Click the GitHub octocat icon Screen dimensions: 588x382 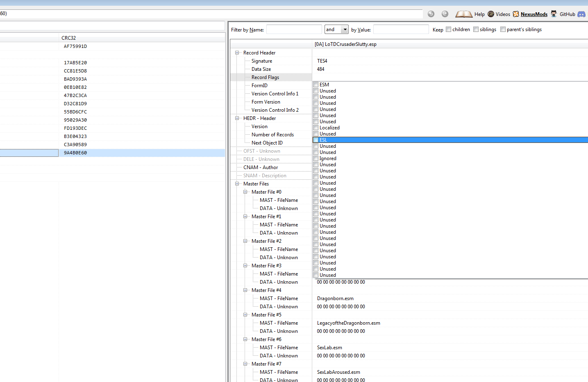click(x=554, y=14)
